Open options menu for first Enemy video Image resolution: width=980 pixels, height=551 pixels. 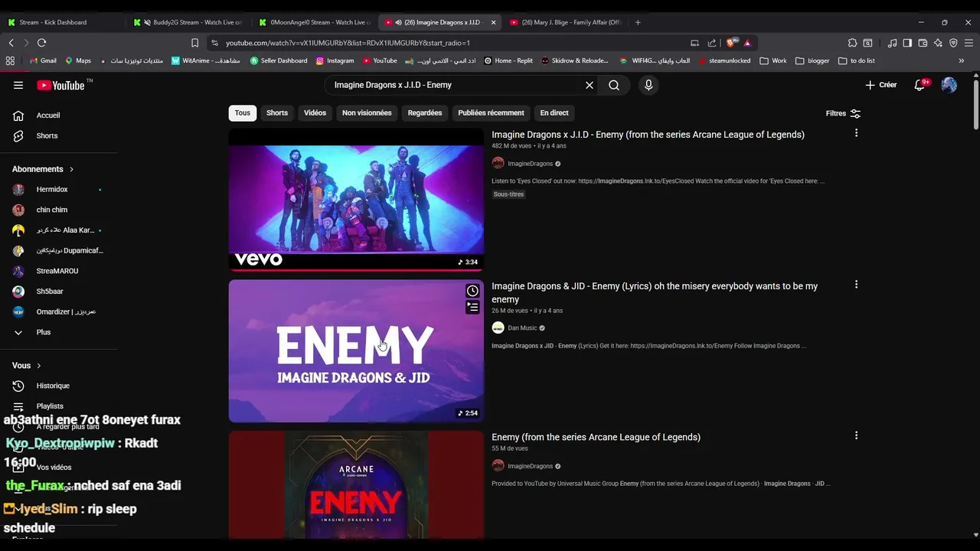click(x=856, y=133)
